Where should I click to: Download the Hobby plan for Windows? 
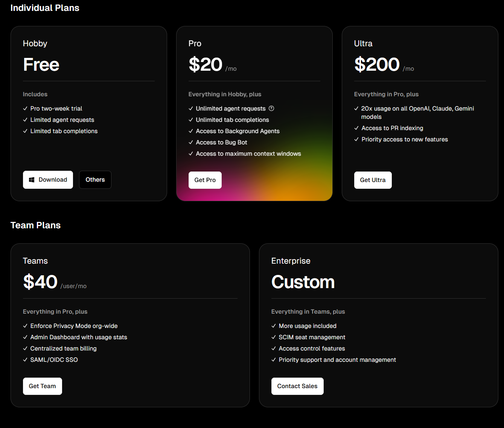point(48,180)
